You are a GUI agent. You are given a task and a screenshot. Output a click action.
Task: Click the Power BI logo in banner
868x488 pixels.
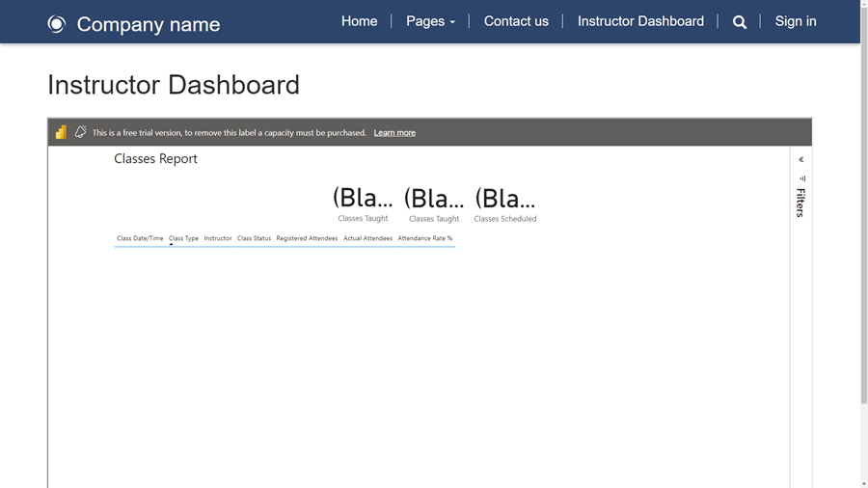(x=61, y=132)
